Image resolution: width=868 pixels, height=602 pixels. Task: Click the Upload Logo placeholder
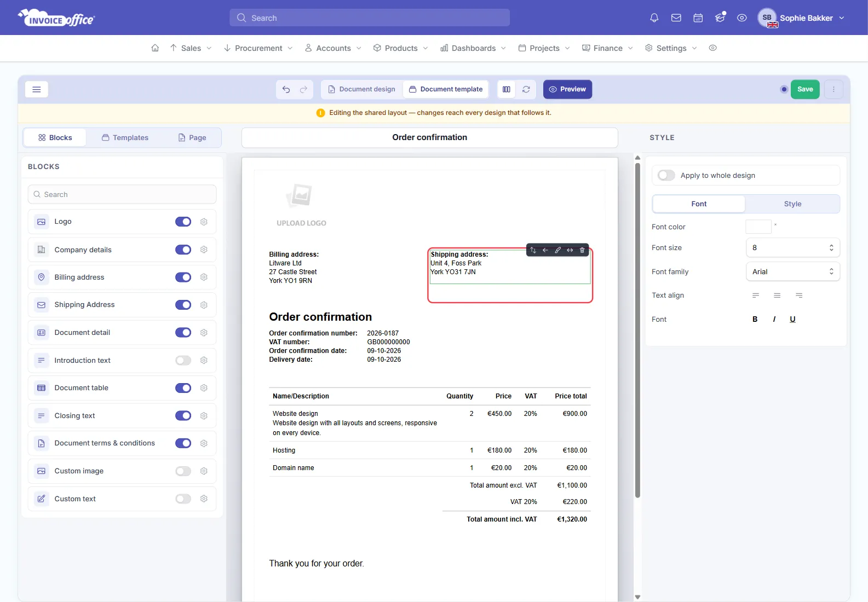click(301, 205)
